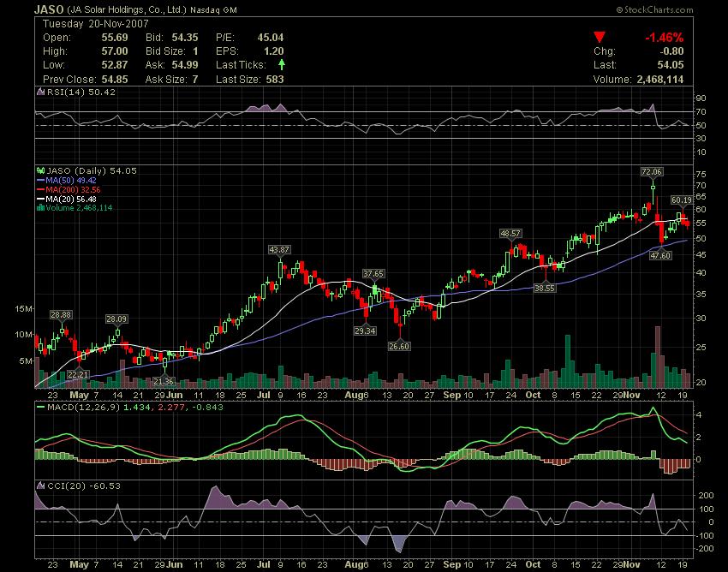Click the 90 level on RSI axis
Image resolution: width=728 pixels, height=572 pixels.
(701, 98)
